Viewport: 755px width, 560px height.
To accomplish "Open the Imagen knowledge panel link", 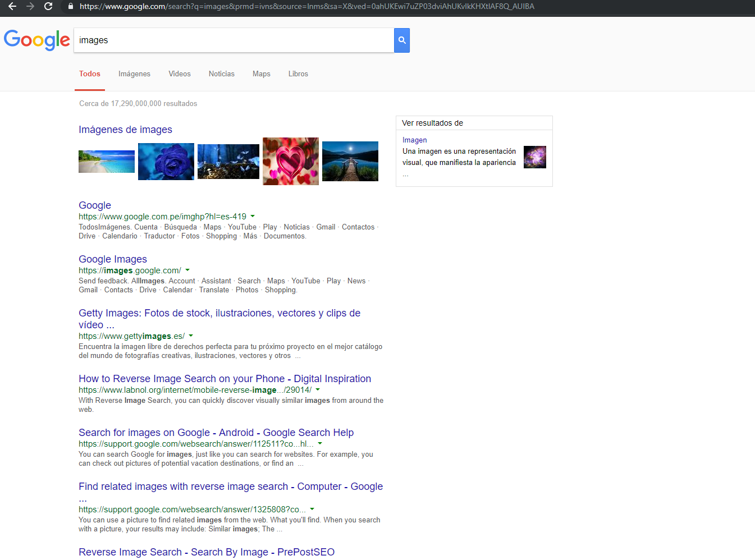I will (415, 140).
